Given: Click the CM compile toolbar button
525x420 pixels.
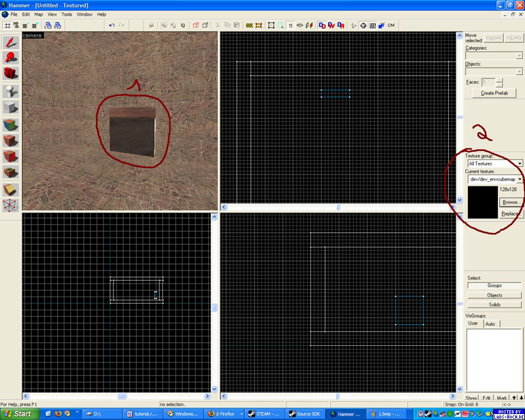Looking at the screenshot, I should pyautogui.click(x=391, y=25).
